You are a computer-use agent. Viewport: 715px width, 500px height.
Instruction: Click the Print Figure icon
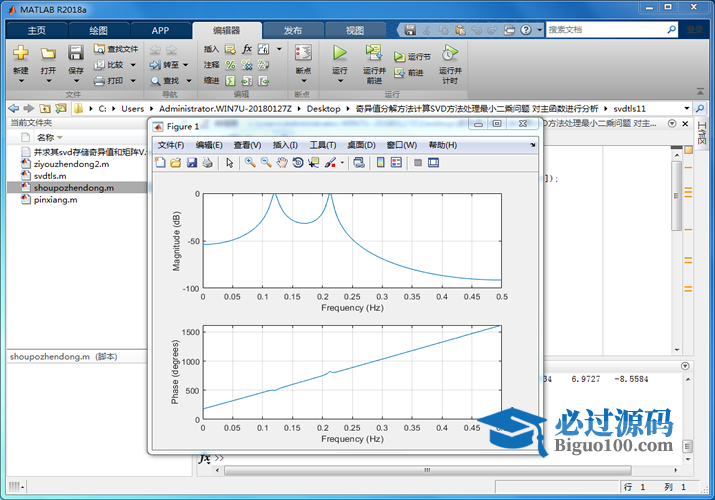click(207, 162)
